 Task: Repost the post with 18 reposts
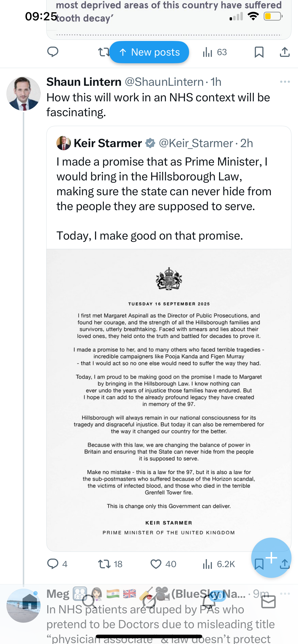tap(104, 564)
